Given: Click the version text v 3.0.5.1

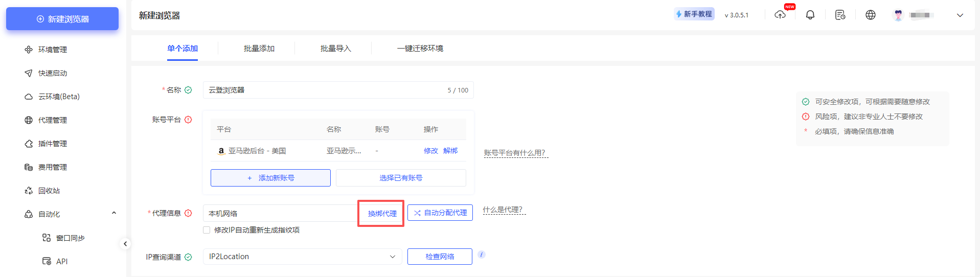Looking at the screenshot, I should 736,15.
